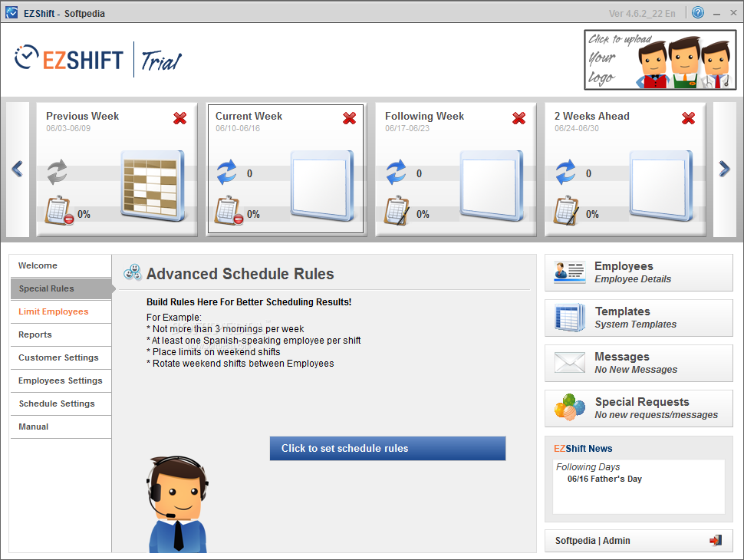Image resolution: width=744 pixels, height=560 pixels.
Task: Click blue sync arrows in Current Week
Action: click(x=226, y=172)
